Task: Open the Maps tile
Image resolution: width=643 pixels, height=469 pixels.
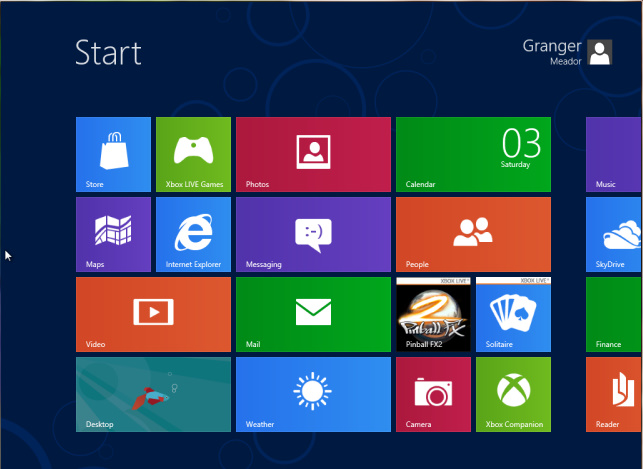Action: click(x=113, y=234)
